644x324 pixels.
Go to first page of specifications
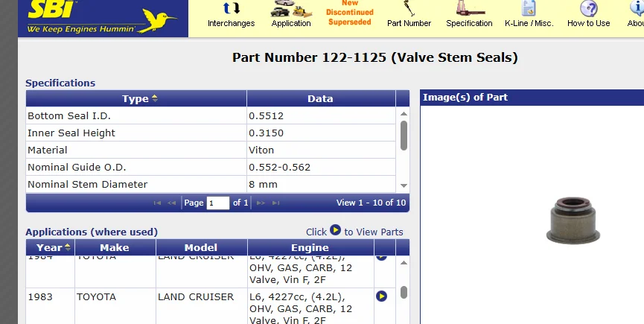157,203
